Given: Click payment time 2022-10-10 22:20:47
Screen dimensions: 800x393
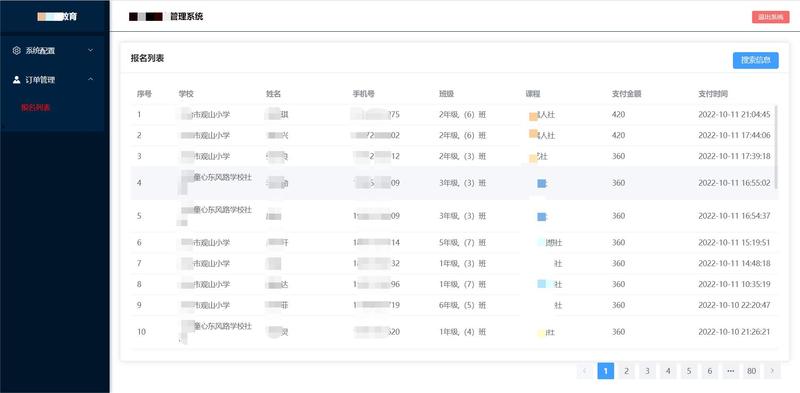Looking at the screenshot, I should coord(734,305).
